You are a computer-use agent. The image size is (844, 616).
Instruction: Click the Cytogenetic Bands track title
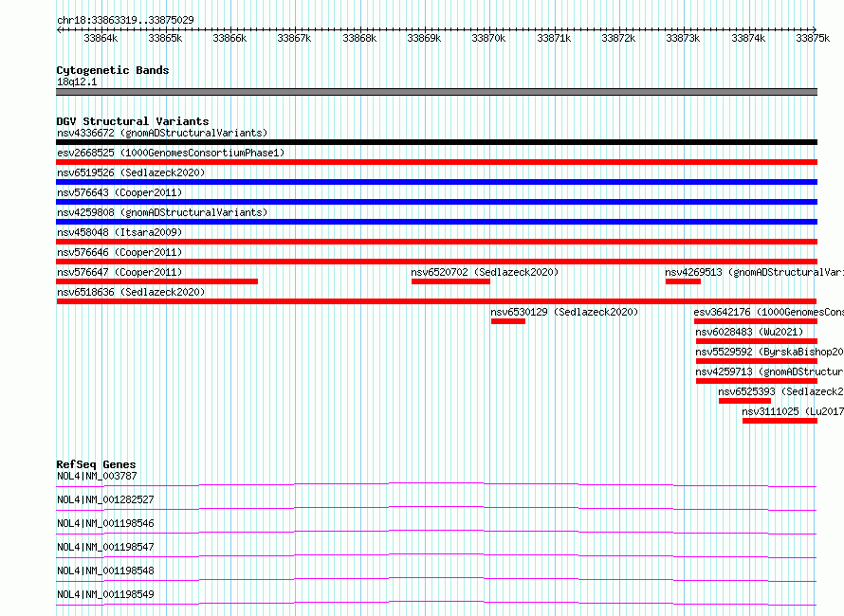click(113, 70)
